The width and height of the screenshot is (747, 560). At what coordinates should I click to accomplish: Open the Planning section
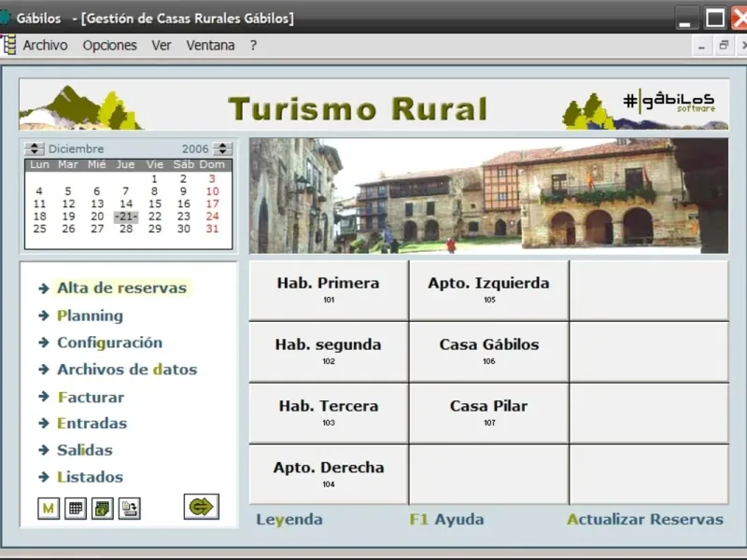tap(90, 315)
